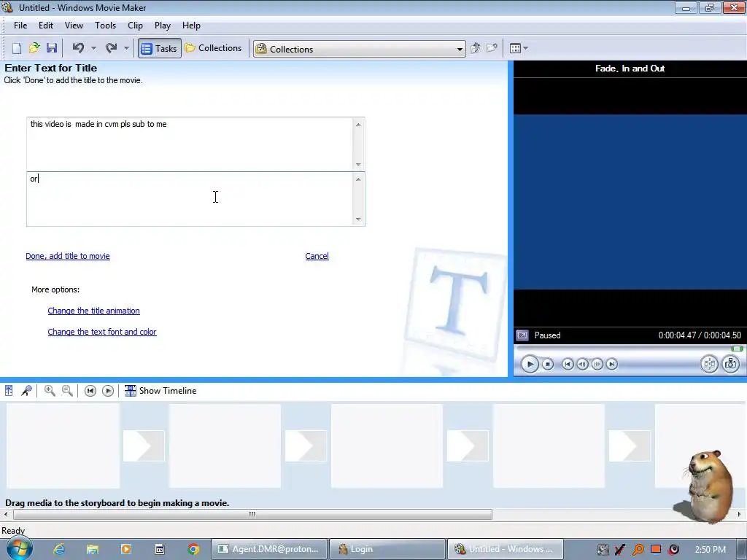Click the Play Storyboard icon
The image size is (747, 560).
pyautogui.click(x=108, y=391)
